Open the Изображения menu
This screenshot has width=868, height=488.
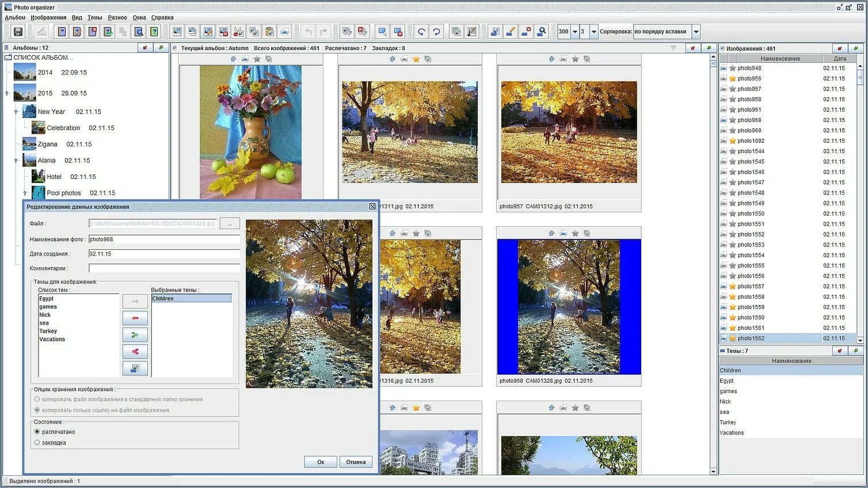48,17
